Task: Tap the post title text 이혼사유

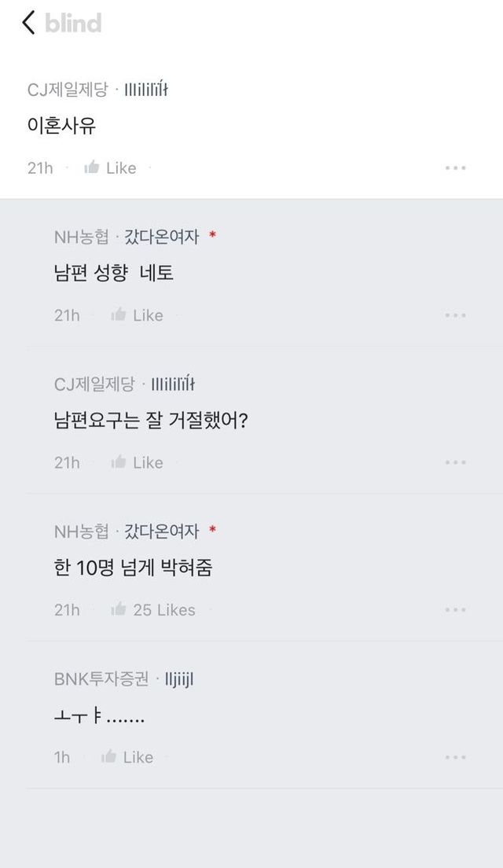Action: pos(61,126)
